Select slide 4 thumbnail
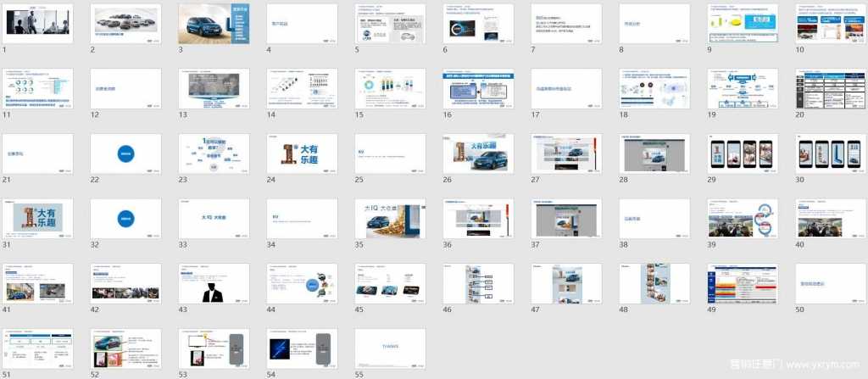The height and width of the screenshot is (379, 868). tap(302, 24)
